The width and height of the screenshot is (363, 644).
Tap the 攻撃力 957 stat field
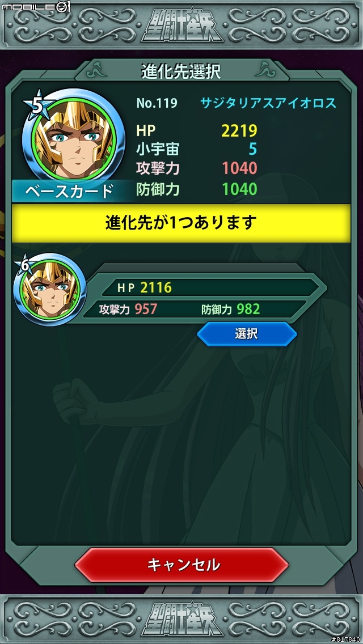128,310
